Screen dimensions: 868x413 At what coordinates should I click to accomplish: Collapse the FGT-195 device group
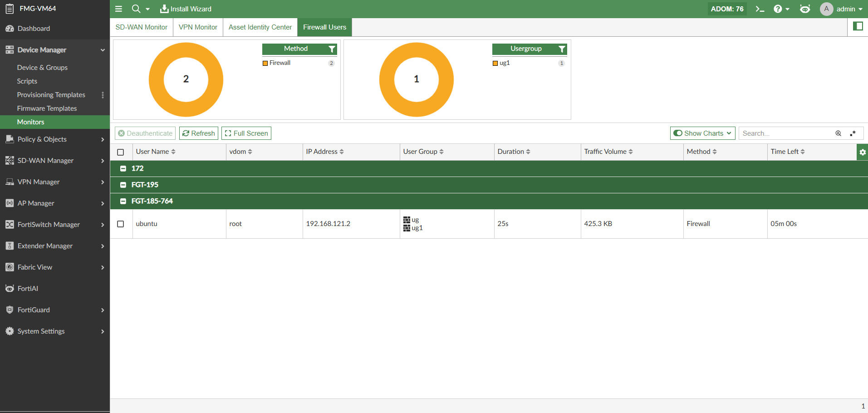(x=123, y=185)
